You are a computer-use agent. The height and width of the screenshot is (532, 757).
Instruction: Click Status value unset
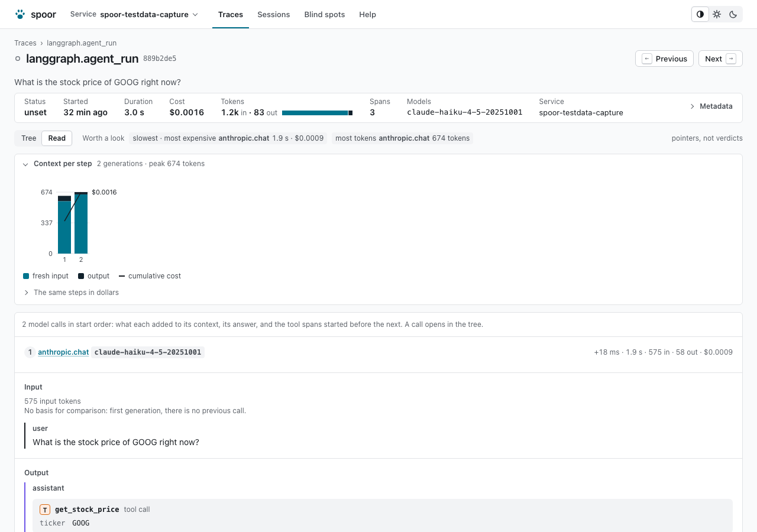(x=35, y=112)
